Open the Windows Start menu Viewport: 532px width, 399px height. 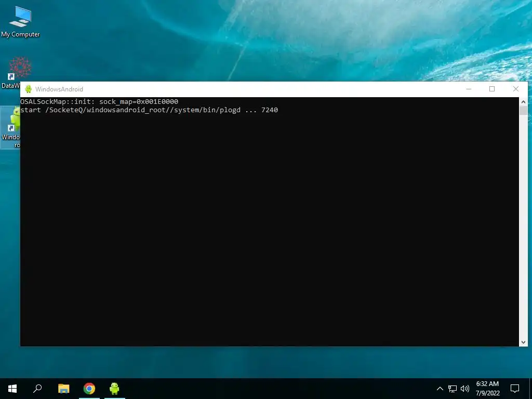[12, 389]
